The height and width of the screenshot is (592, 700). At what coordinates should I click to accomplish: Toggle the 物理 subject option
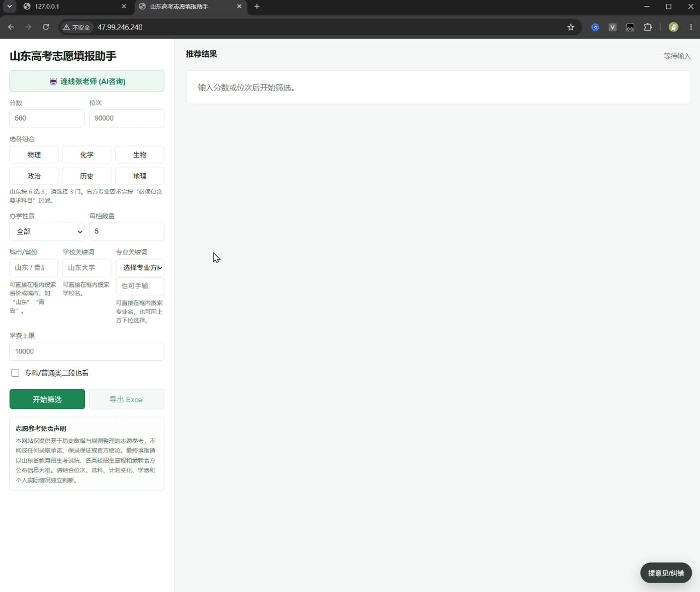click(x=34, y=155)
